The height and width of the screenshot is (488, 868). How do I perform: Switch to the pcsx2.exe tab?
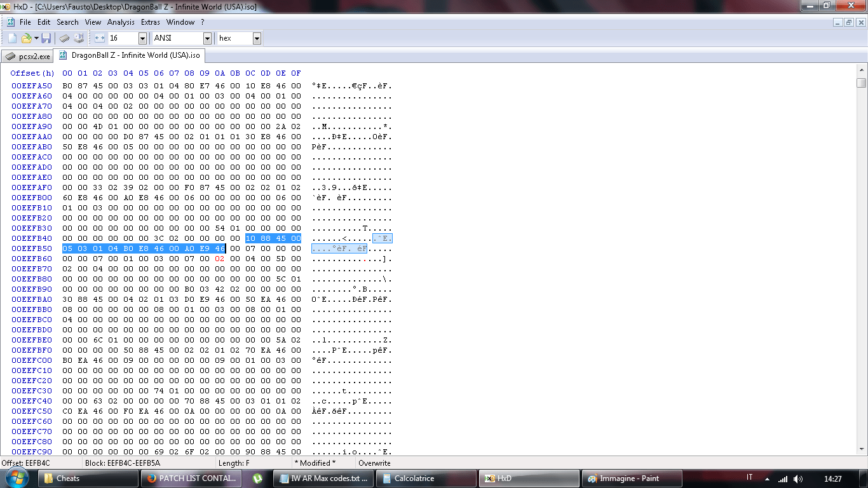pos(27,56)
